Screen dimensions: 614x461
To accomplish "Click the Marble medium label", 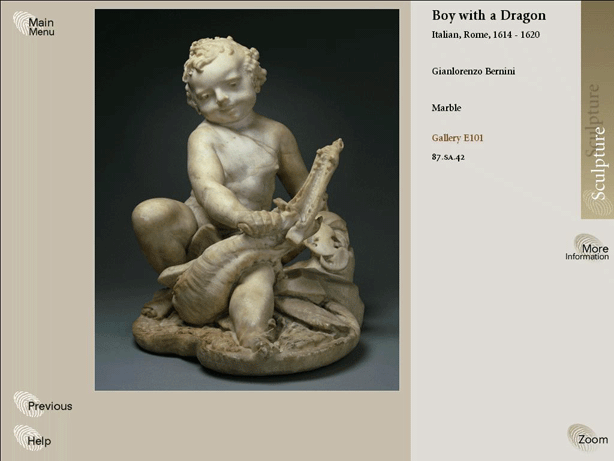I will point(446,108).
